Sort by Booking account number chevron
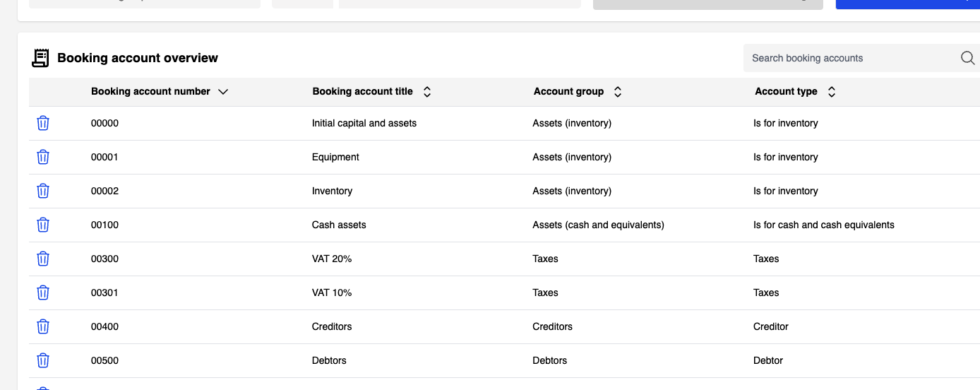This screenshot has height=390, width=980. (x=223, y=92)
